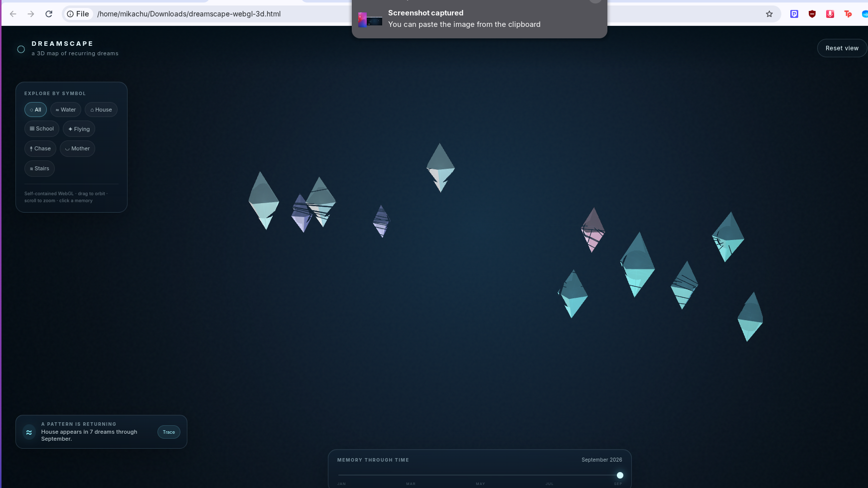Enable the Flying symbol filter
Screen dimensions: 868x488
[x=79, y=129]
